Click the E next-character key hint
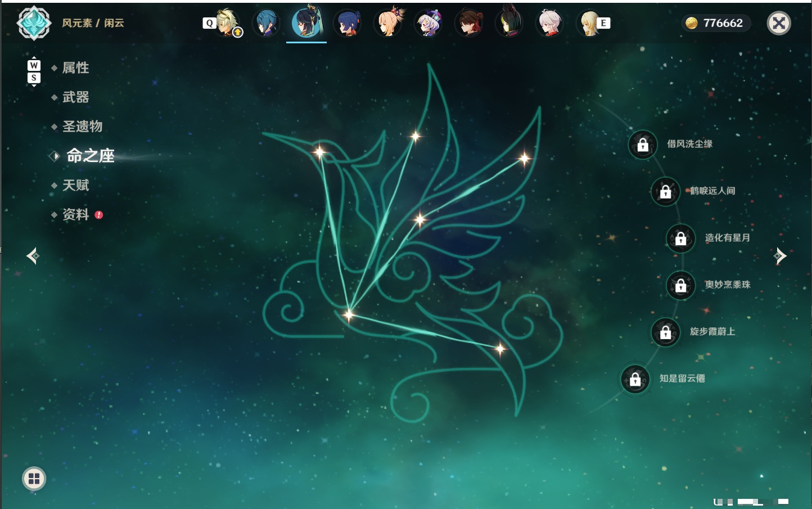The height and width of the screenshot is (509, 812). [x=603, y=23]
